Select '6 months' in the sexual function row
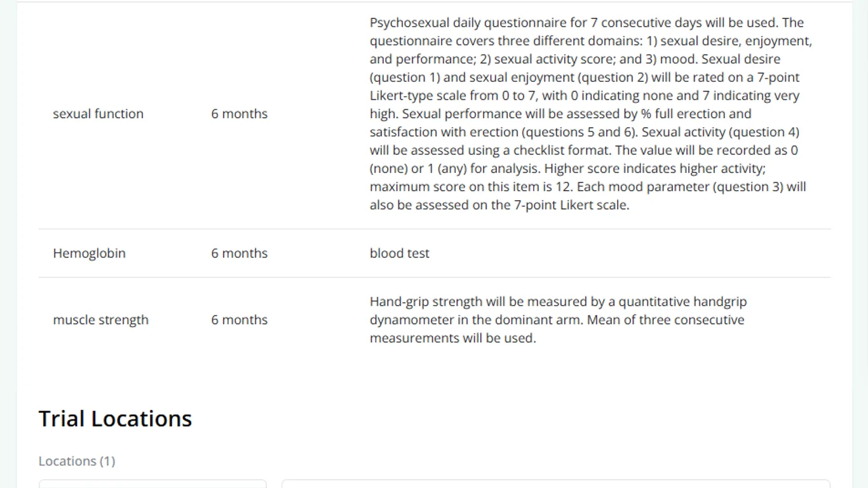 point(240,114)
